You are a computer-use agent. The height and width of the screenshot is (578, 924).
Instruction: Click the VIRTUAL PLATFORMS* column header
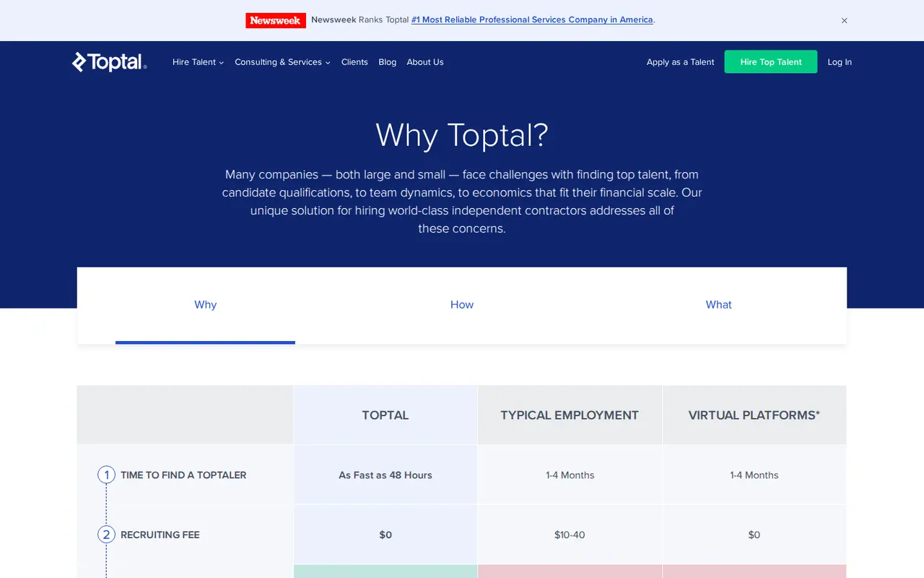pos(754,415)
